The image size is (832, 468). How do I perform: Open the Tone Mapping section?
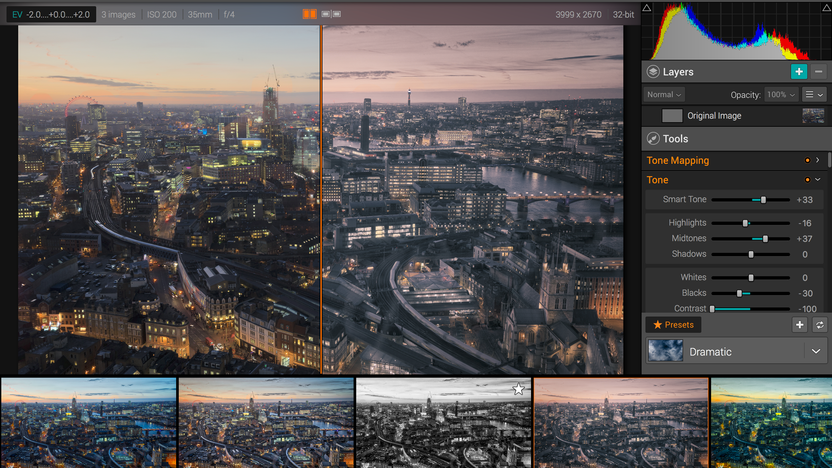click(678, 160)
